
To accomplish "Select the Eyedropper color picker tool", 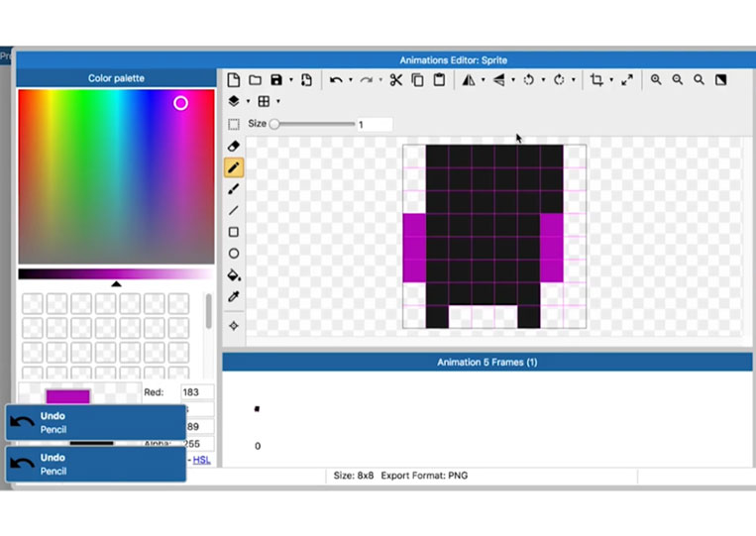I will [234, 297].
